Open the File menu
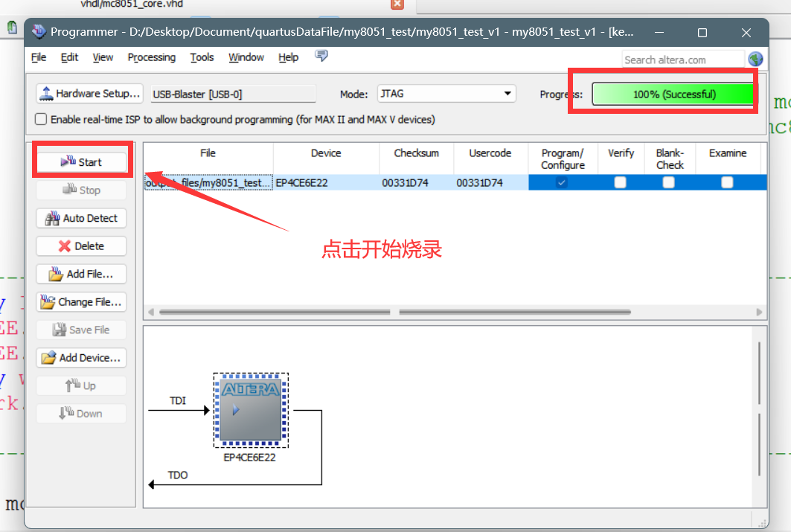791x532 pixels. coord(39,57)
